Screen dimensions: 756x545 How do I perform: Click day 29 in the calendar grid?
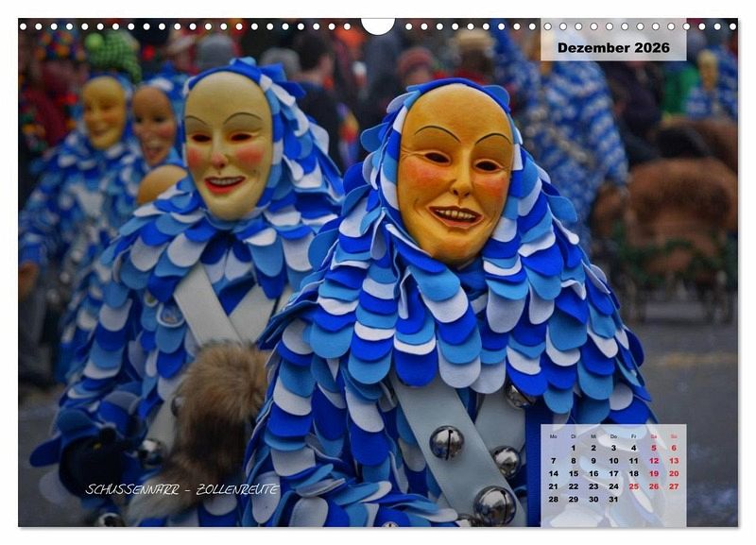pyautogui.click(x=574, y=500)
